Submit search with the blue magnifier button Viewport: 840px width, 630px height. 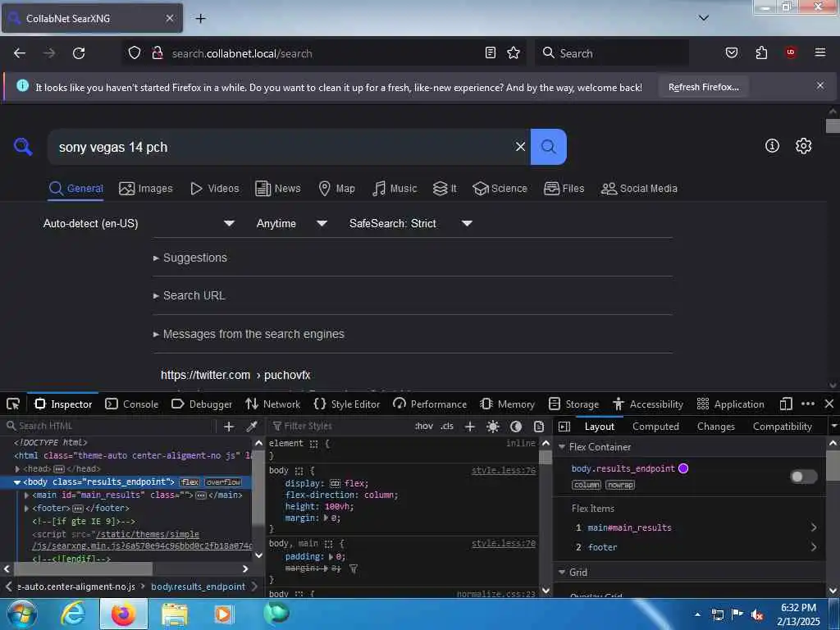coord(549,147)
